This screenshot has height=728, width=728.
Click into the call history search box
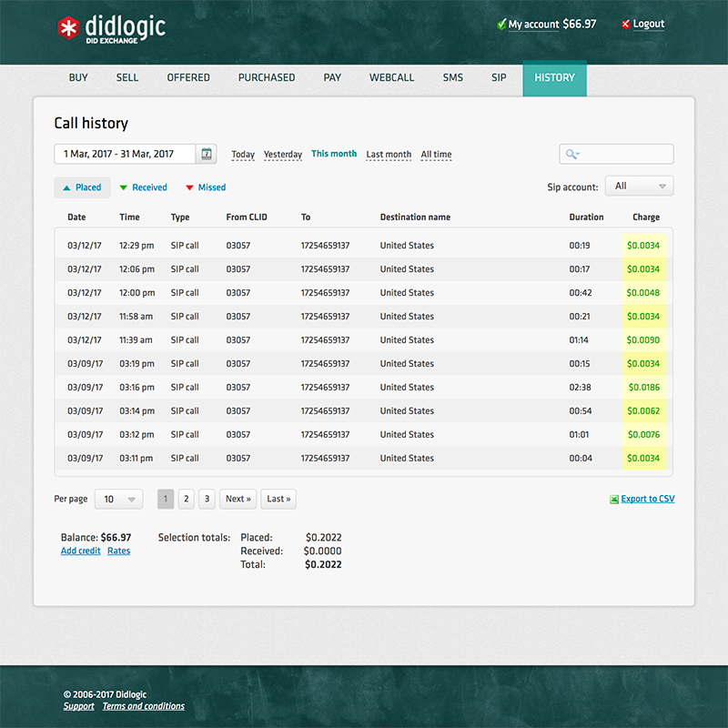click(617, 154)
